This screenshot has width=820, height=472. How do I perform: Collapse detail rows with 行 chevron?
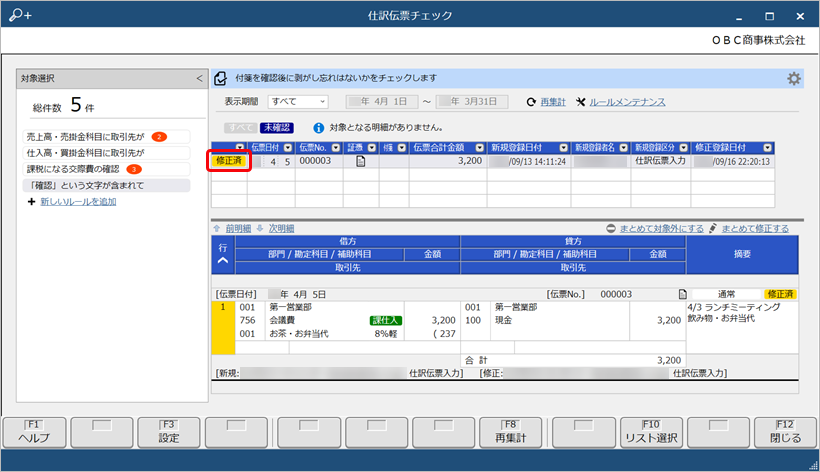[x=223, y=260]
